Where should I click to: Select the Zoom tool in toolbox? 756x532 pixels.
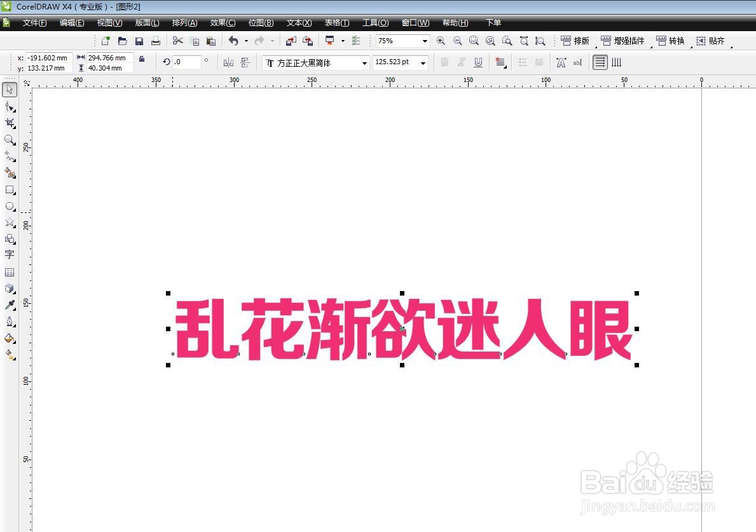(10, 140)
